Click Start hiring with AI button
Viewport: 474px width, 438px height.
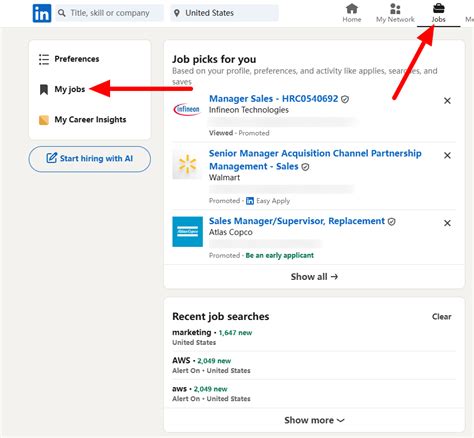pos(90,159)
